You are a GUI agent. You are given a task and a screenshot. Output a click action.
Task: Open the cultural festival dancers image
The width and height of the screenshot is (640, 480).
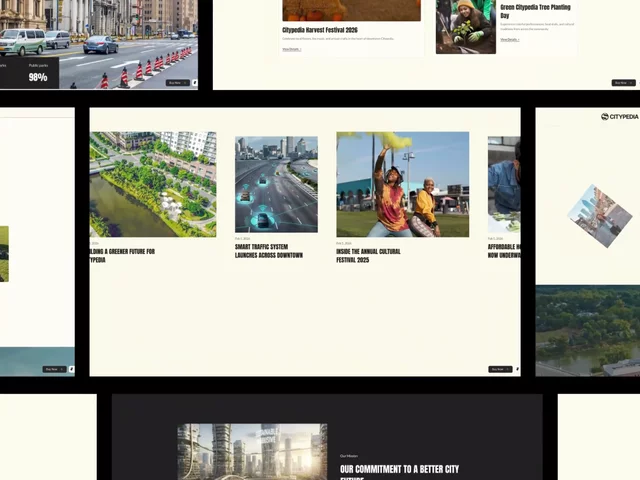pos(402,184)
